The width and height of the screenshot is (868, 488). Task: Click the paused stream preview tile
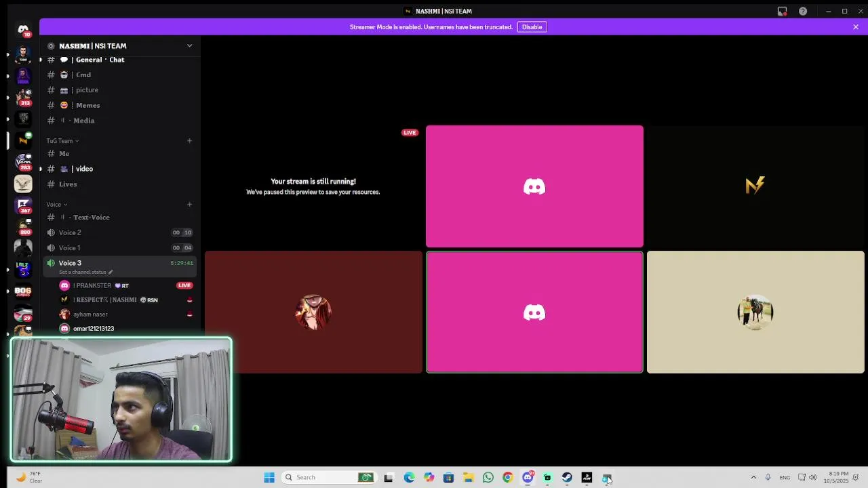(x=313, y=186)
